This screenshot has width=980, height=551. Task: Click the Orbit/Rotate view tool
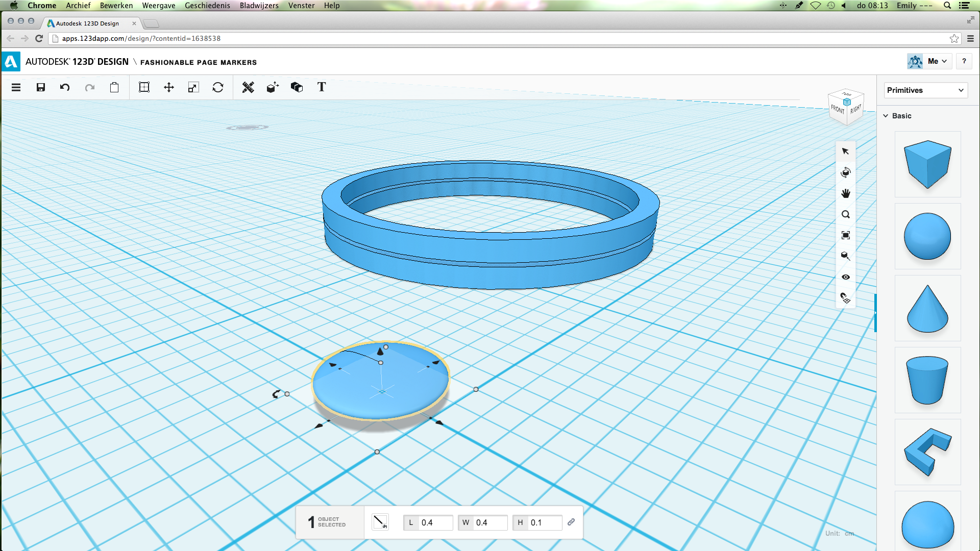coord(846,172)
